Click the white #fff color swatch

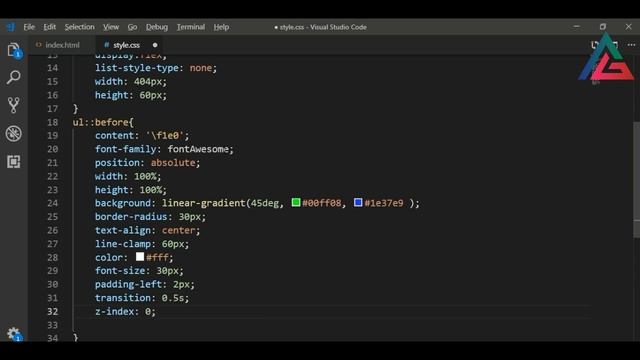click(140, 257)
